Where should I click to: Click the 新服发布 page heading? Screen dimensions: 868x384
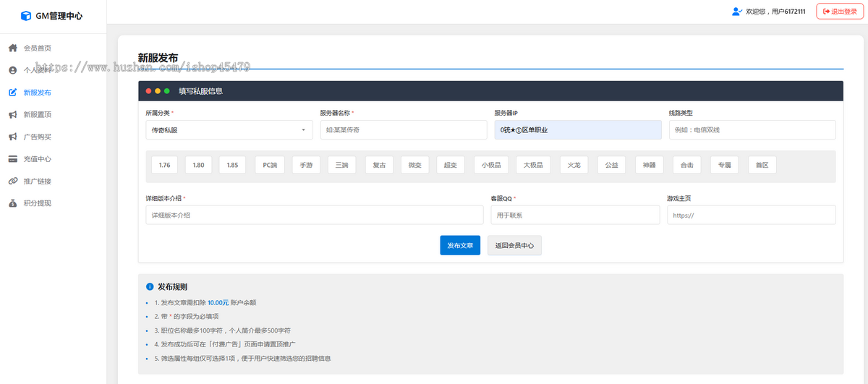tap(158, 58)
